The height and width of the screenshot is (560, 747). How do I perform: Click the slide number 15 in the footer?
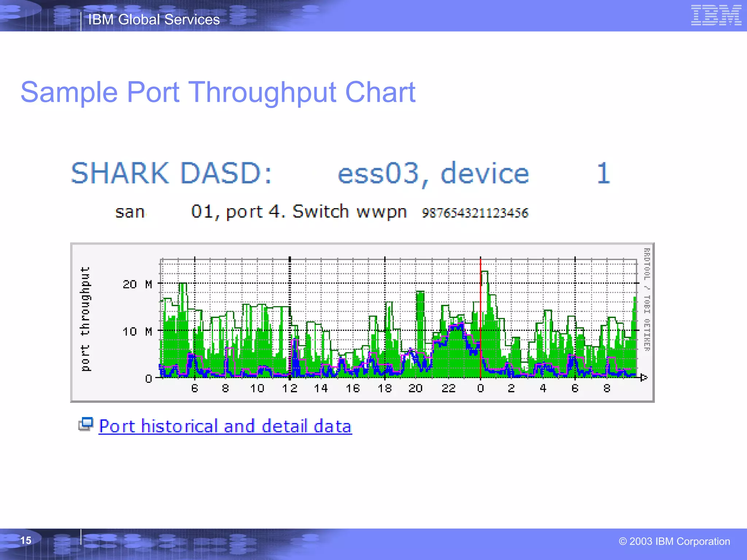click(26, 540)
